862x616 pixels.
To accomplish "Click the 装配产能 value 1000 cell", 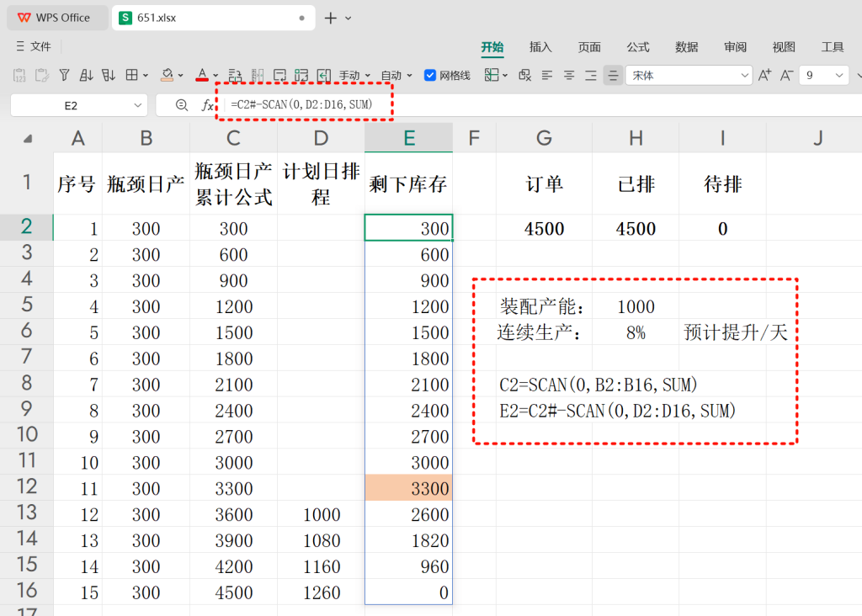I will [x=636, y=306].
